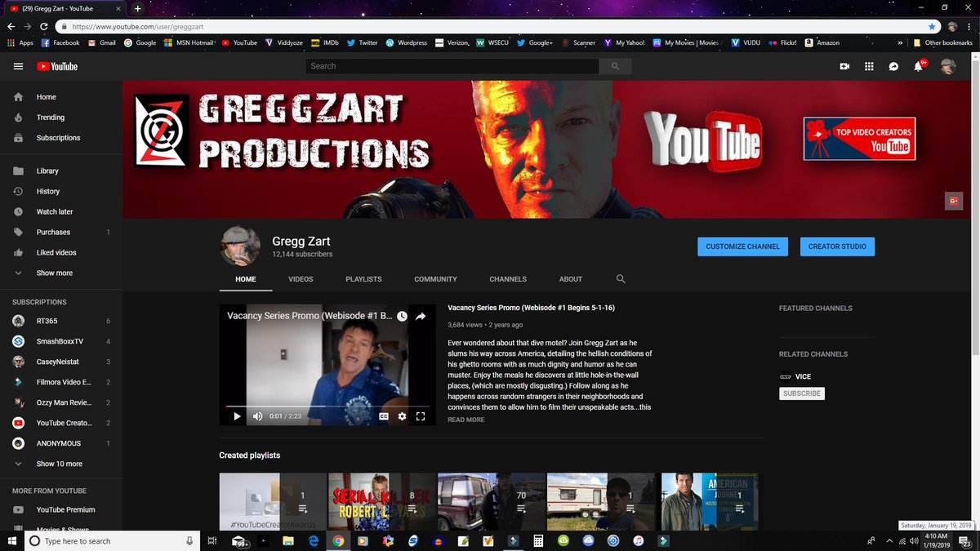Click the channel search magnifier icon

621,279
